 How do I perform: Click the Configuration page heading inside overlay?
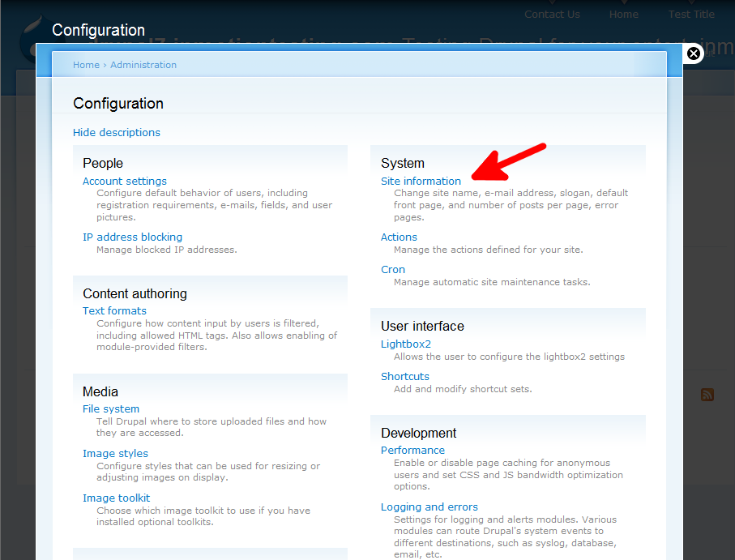point(118,103)
